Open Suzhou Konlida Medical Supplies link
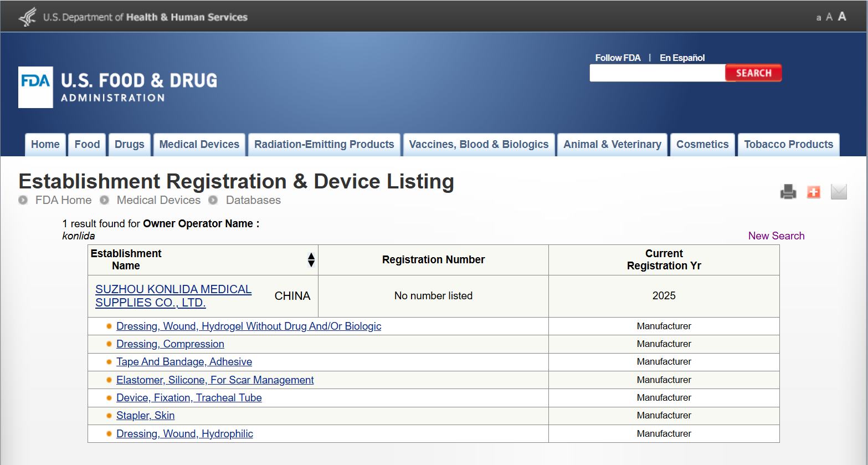 (x=173, y=296)
